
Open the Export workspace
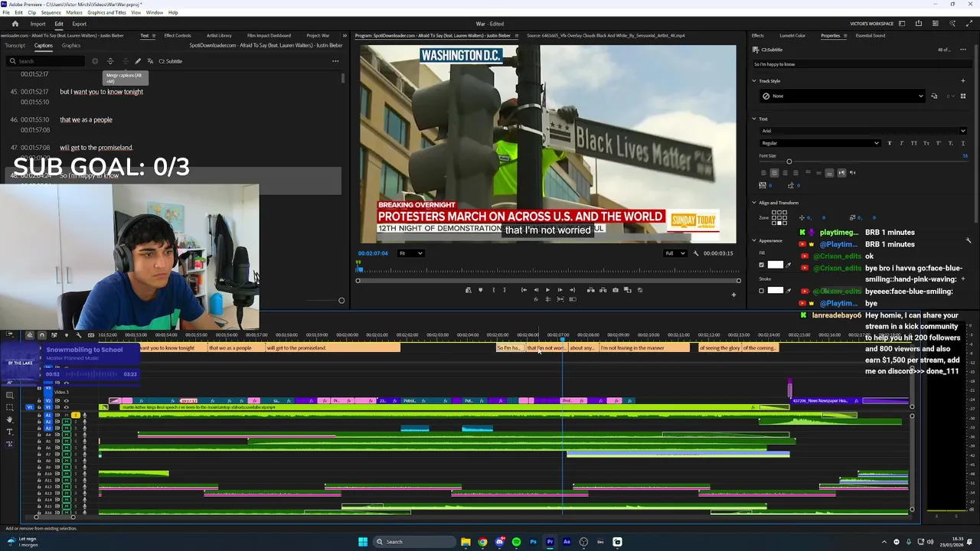click(x=80, y=24)
